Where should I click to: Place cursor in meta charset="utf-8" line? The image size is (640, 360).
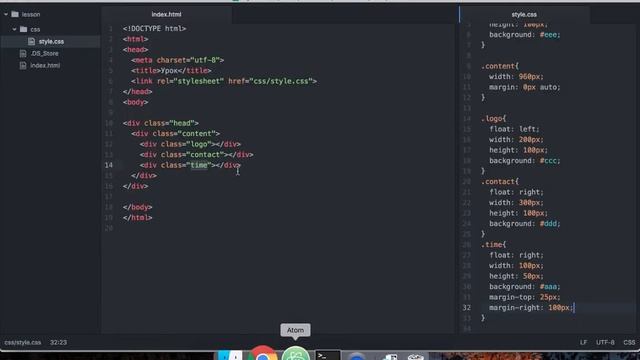(178, 60)
